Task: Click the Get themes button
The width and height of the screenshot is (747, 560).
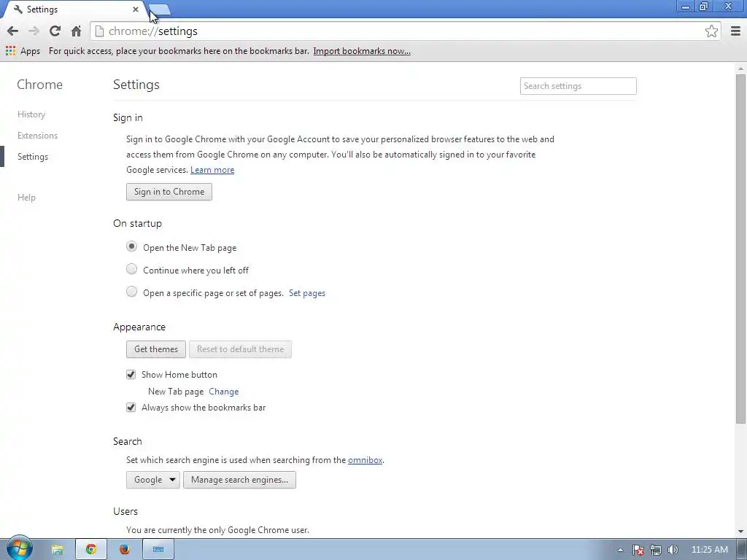Action: [156, 349]
